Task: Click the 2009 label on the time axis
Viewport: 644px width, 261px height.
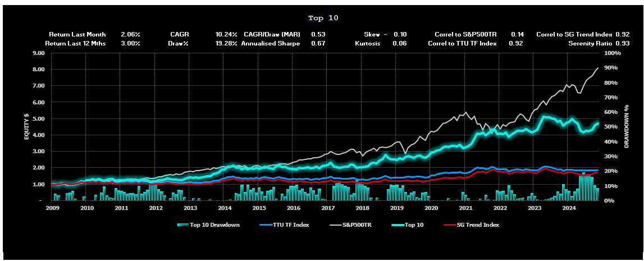Action: pos(52,208)
